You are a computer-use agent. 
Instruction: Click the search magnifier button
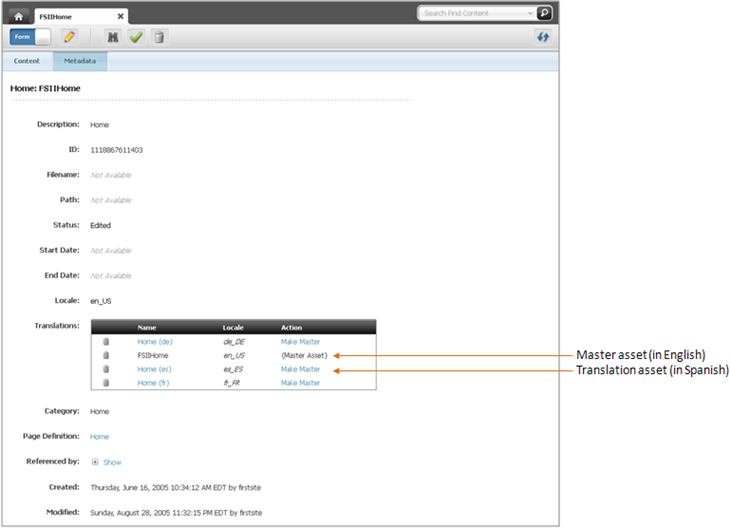click(544, 13)
